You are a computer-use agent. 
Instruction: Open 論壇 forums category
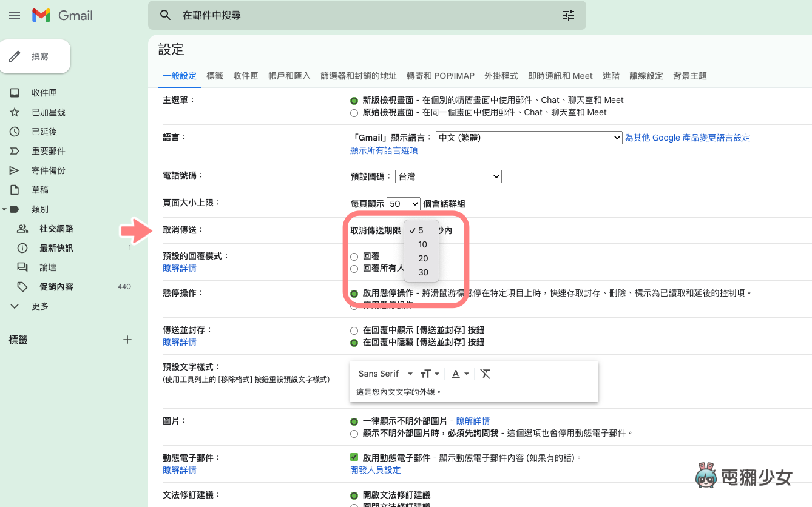click(48, 267)
